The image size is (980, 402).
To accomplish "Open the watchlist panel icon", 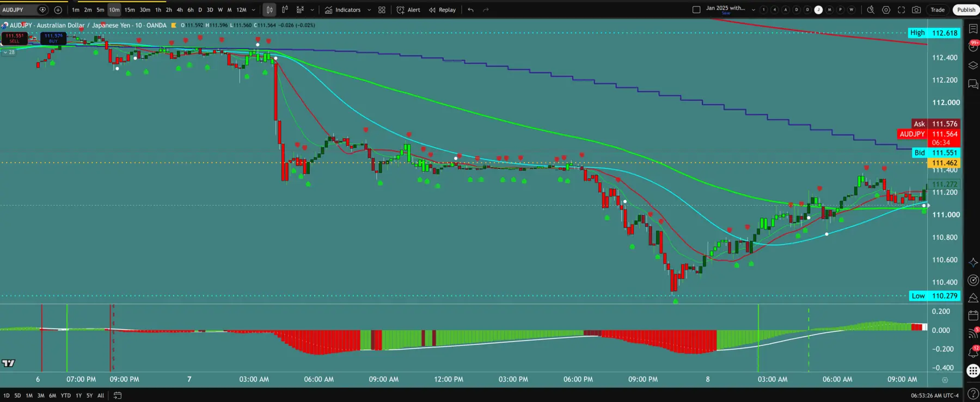I will (973, 29).
